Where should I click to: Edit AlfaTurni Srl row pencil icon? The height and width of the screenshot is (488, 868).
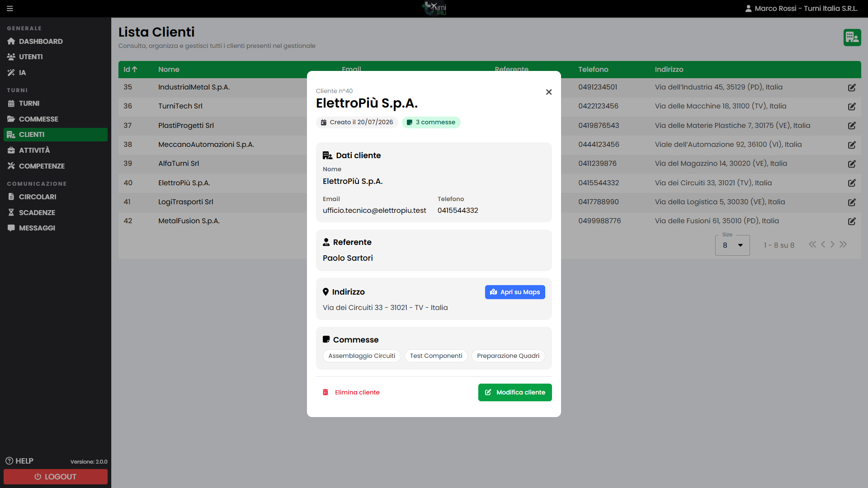[852, 164]
